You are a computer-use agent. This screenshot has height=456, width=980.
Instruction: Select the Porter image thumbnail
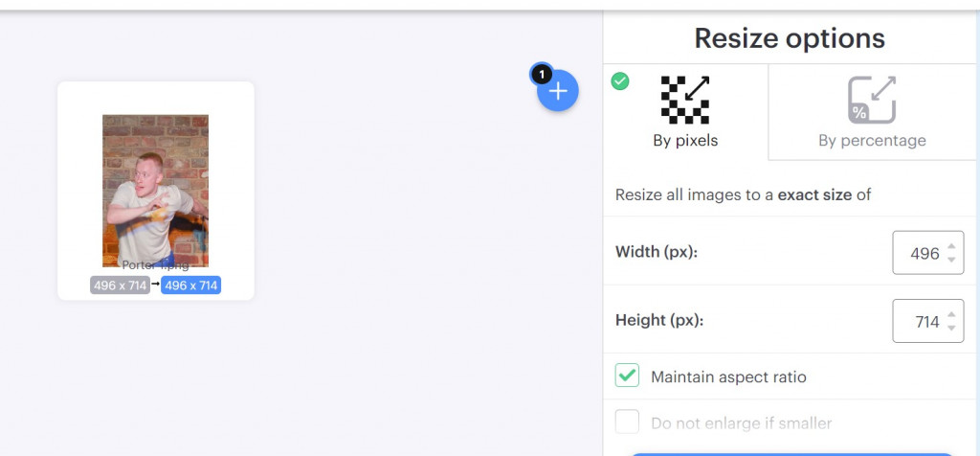[156, 191]
